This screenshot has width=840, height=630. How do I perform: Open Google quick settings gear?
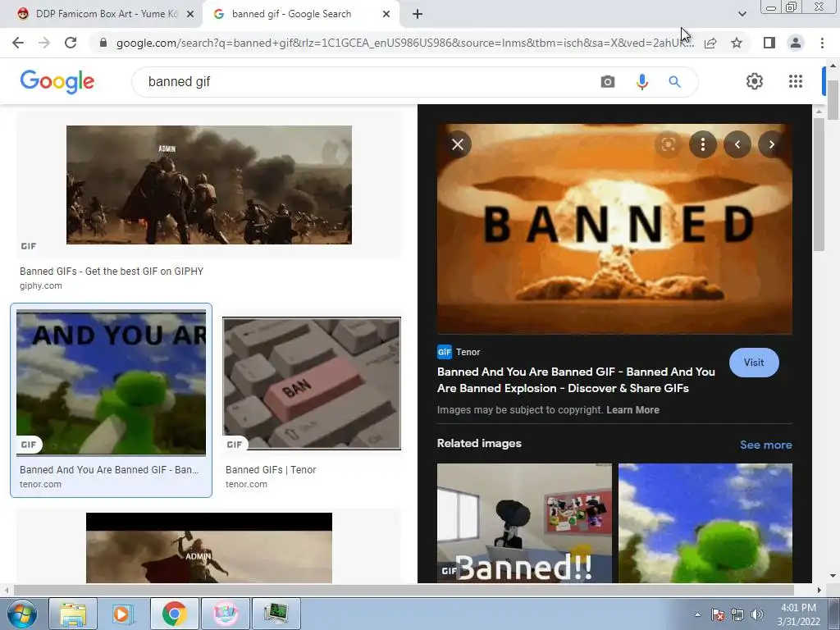tap(755, 81)
